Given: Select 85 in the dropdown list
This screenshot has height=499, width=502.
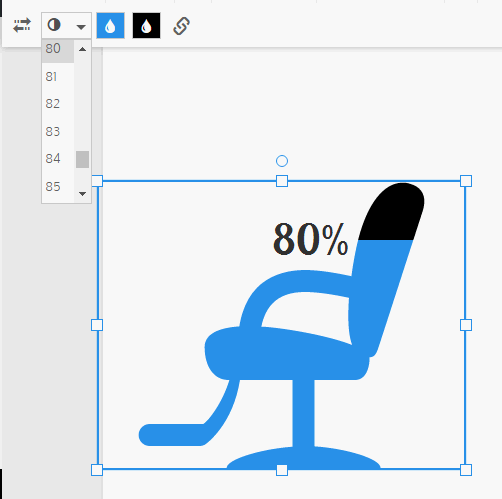Looking at the screenshot, I should 58,186.
